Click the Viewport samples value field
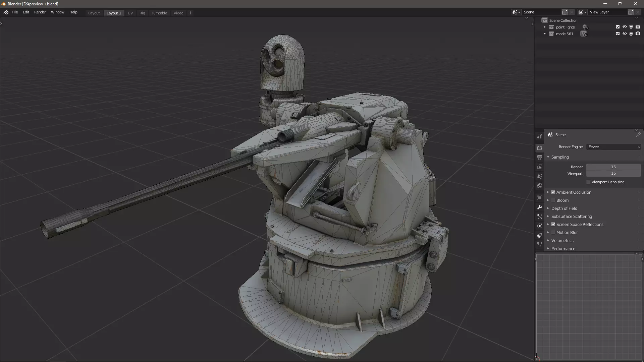 coord(613,173)
